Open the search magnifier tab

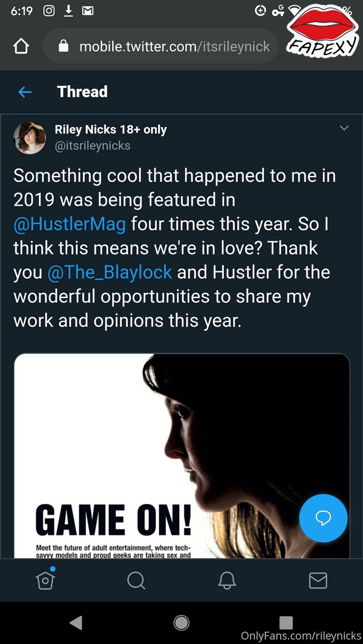point(136,580)
